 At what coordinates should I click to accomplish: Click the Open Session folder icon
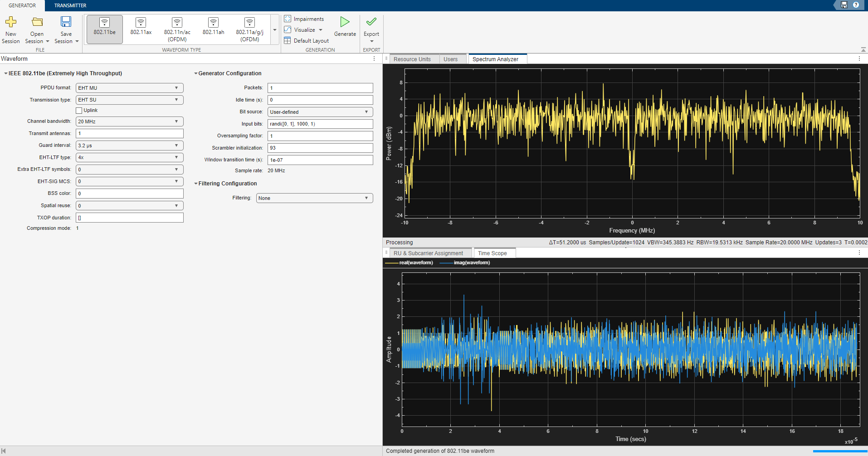pos(37,22)
